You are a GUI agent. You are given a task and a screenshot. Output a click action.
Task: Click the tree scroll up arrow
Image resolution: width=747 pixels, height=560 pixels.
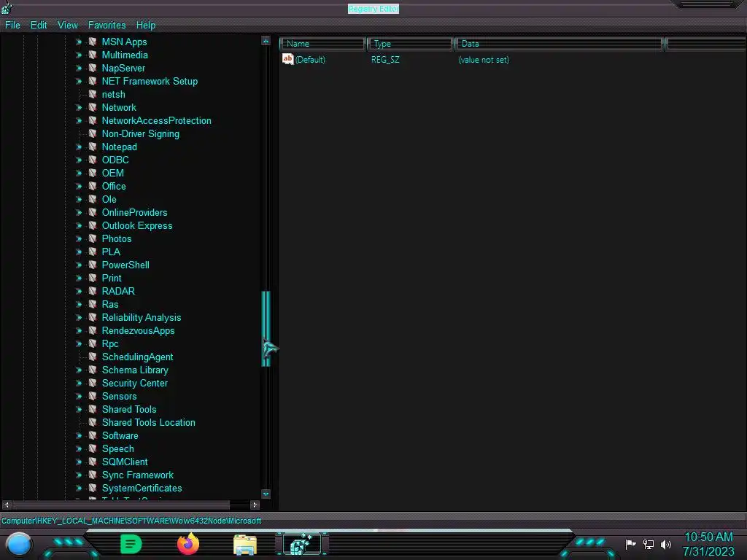tap(266, 41)
